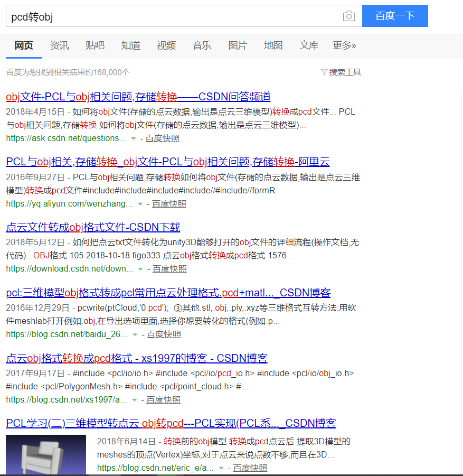Click the snippet dated 2016年12月29日

(x=181, y=314)
